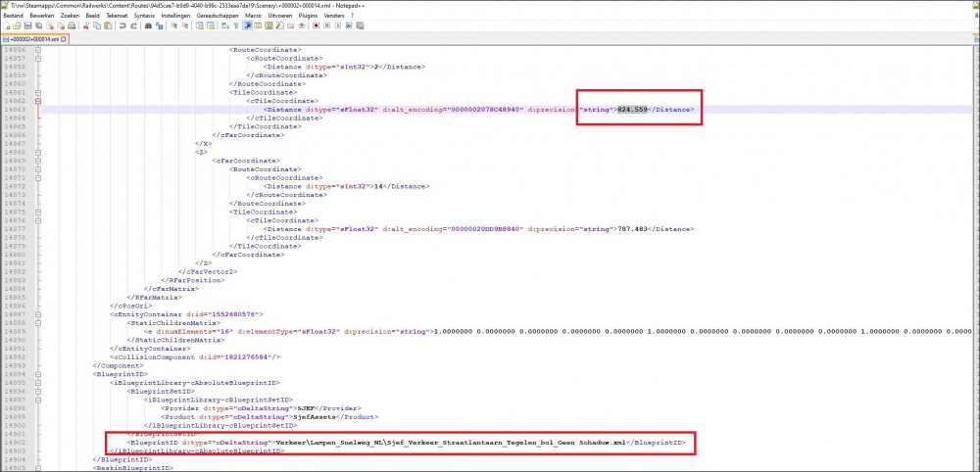Collapse the fold marker on line 14856
Screen dimensions: 980x472
coord(37,49)
